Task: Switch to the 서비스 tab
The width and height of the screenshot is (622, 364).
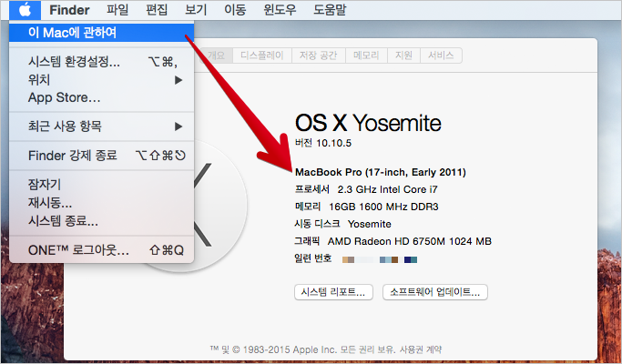Action: point(441,56)
